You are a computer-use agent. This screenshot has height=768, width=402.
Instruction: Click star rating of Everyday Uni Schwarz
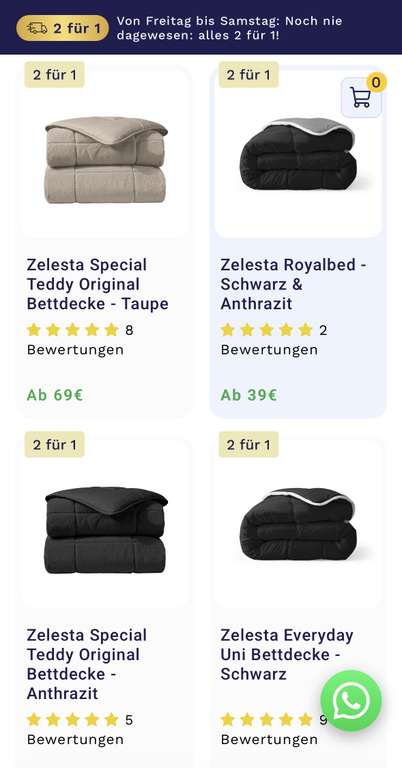266,720
